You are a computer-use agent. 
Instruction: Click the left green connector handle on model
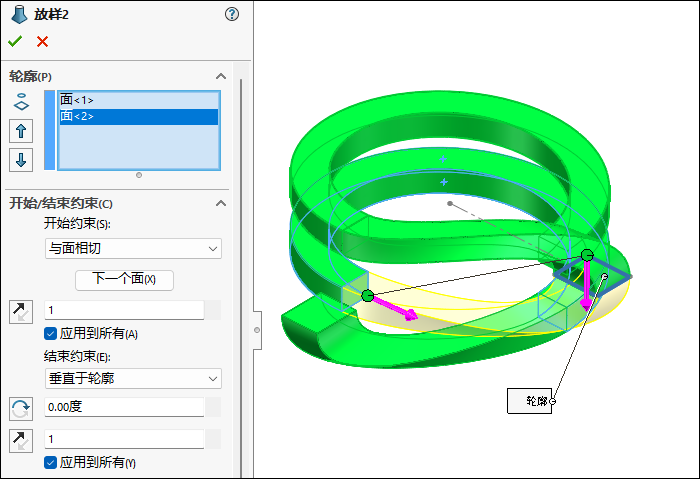pyautogui.click(x=367, y=296)
